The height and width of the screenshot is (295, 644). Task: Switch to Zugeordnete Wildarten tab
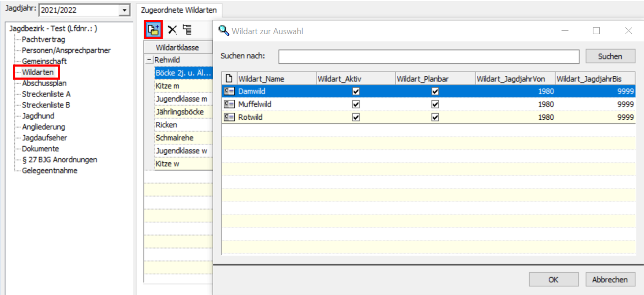tap(179, 10)
